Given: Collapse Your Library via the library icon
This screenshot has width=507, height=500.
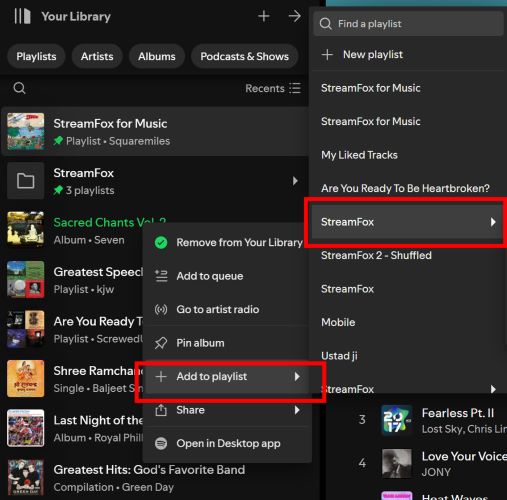Looking at the screenshot, I should (22, 16).
